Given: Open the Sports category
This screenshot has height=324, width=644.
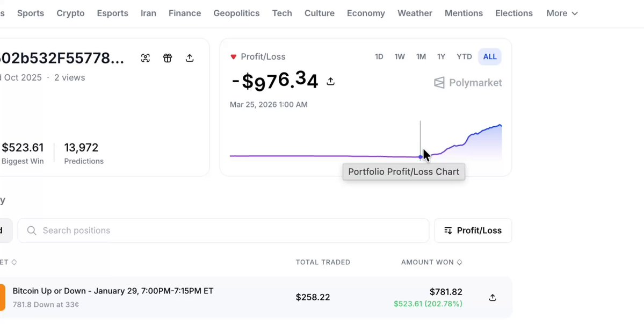Looking at the screenshot, I should click(x=31, y=13).
